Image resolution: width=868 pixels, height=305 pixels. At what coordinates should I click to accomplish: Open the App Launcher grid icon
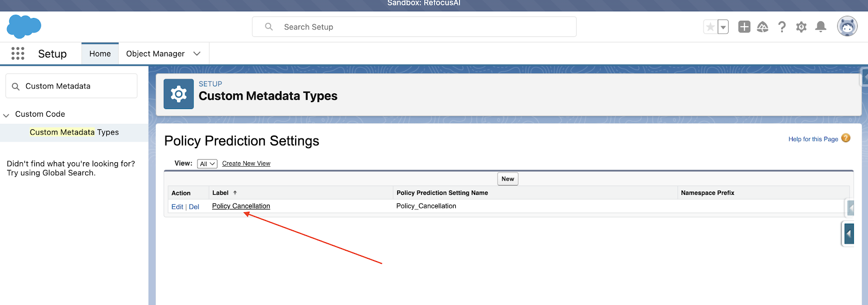tap(18, 53)
